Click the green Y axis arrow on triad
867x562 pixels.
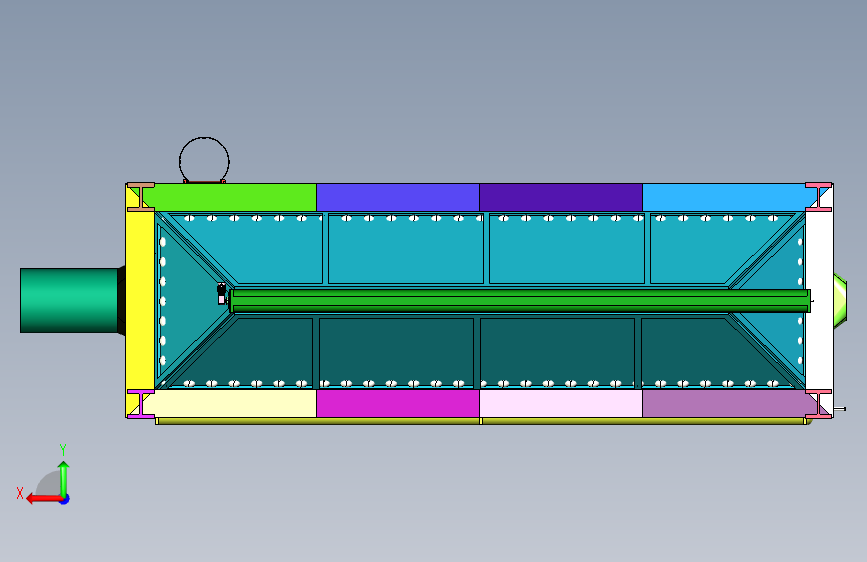pos(64,478)
